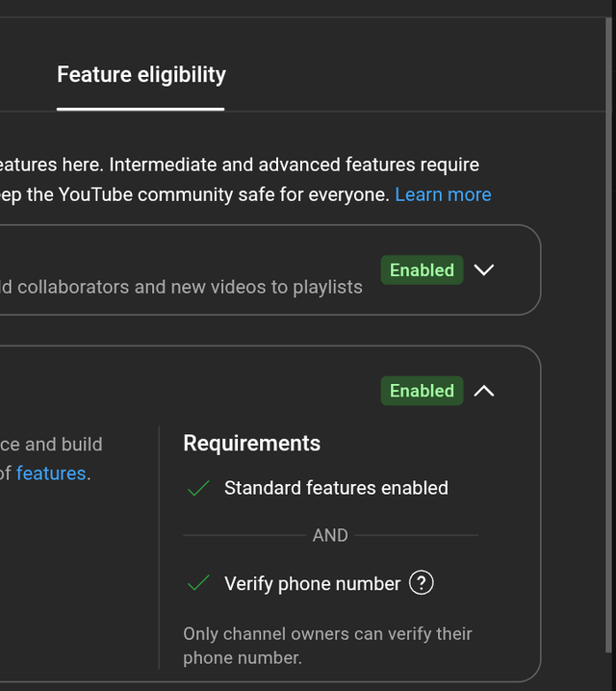Click the AND separator between requirements
This screenshot has width=616, height=691.
(330, 535)
